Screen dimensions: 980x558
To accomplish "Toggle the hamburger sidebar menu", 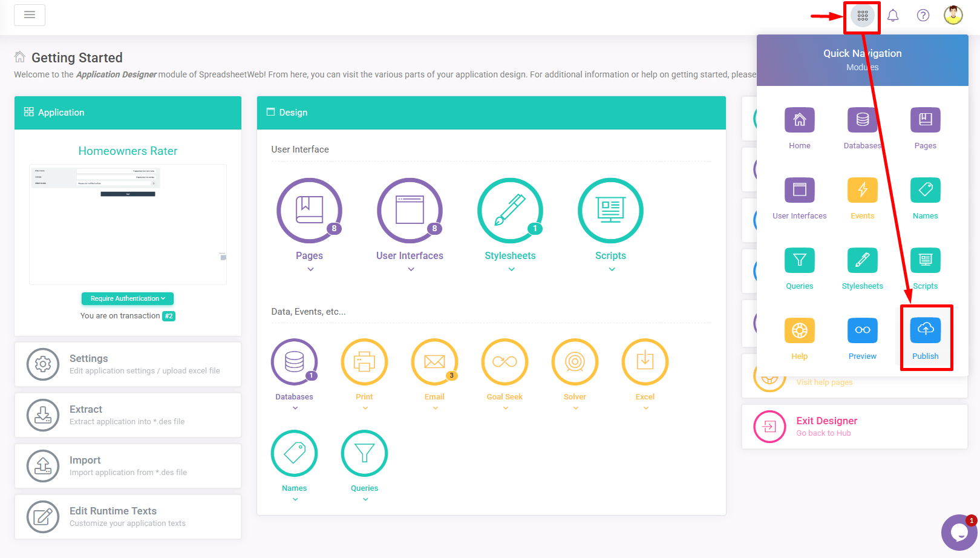I will [30, 15].
